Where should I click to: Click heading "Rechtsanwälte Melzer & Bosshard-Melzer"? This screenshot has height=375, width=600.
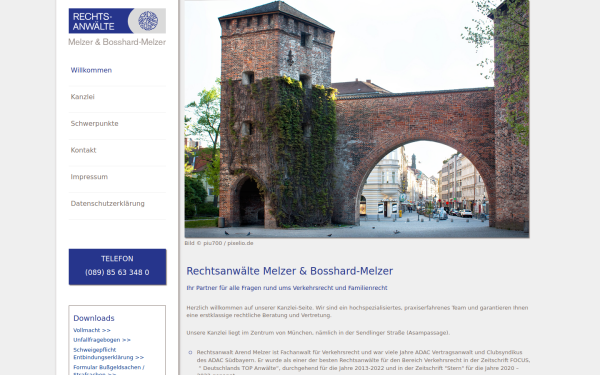(x=289, y=271)
